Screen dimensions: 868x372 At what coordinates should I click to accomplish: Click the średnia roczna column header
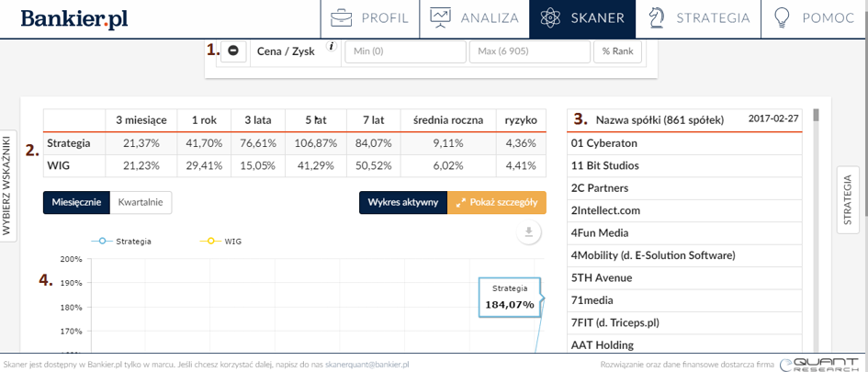tap(448, 120)
